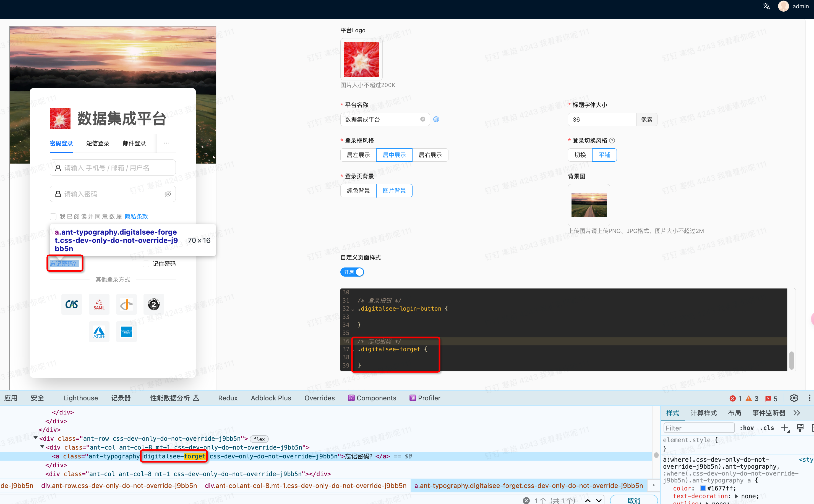814x504 pixels.
Task: Click the 取消 search button
Action: 634,500
